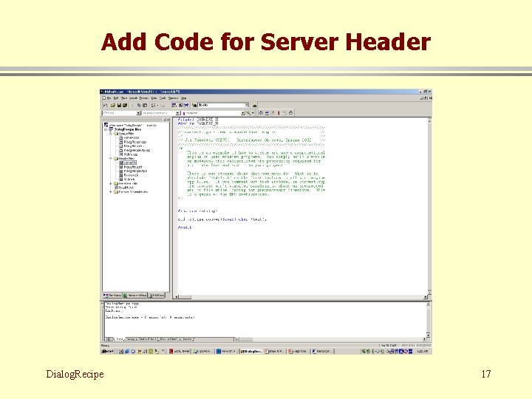Switch to the ClassView tab
This screenshot has height=399, width=532.
click(x=112, y=295)
